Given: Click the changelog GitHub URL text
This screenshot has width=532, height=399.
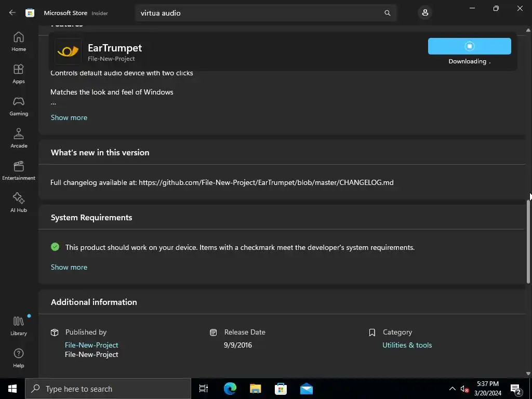Looking at the screenshot, I should click(x=266, y=182).
